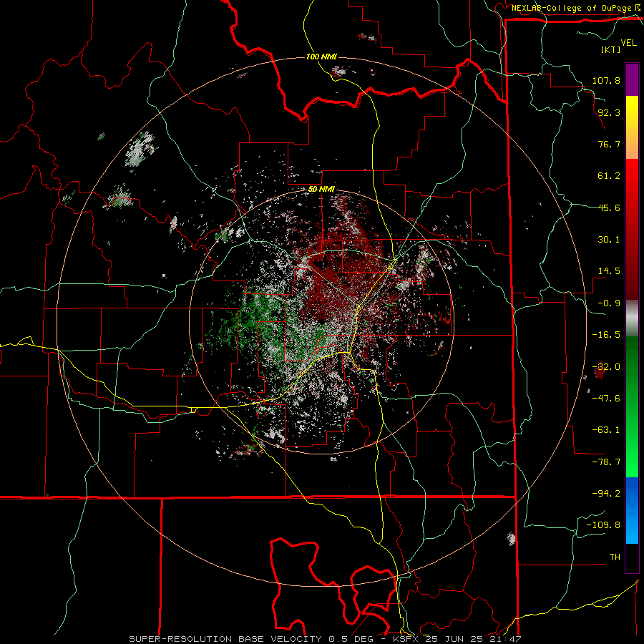Click the -16.5 legend value

tap(606, 335)
